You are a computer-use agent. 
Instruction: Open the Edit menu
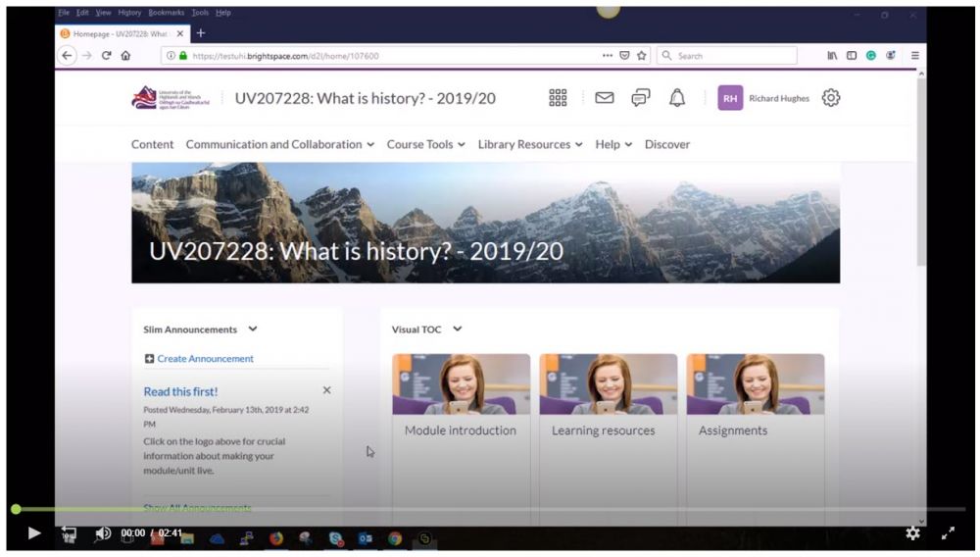tap(82, 13)
